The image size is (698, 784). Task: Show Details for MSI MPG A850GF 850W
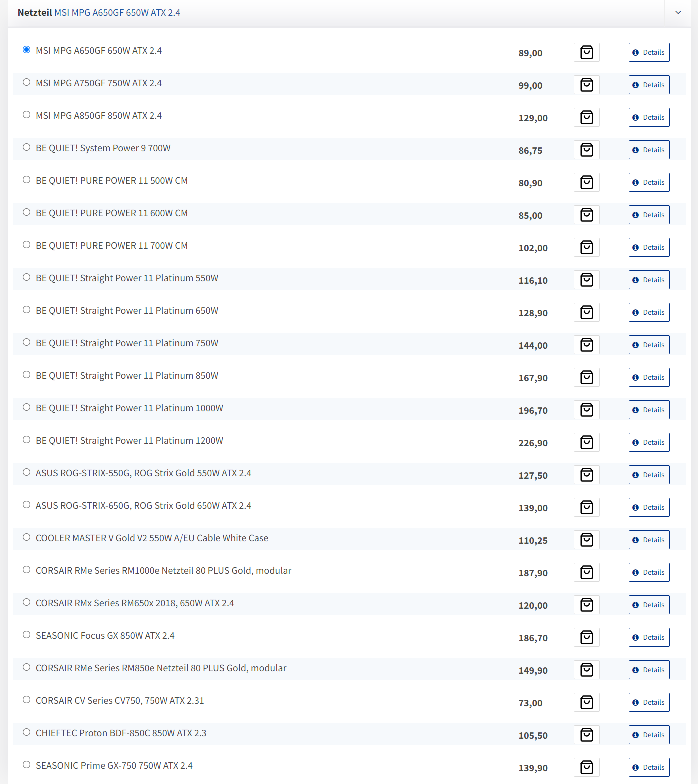[649, 117]
